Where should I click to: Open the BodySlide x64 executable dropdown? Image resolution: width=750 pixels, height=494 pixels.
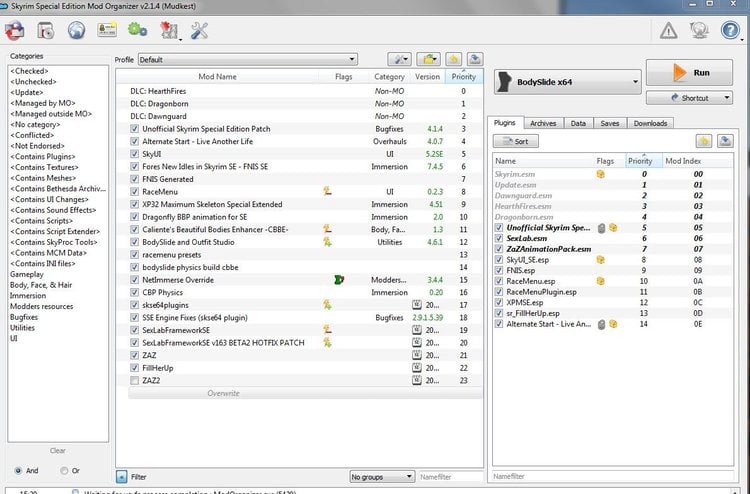pos(567,82)
